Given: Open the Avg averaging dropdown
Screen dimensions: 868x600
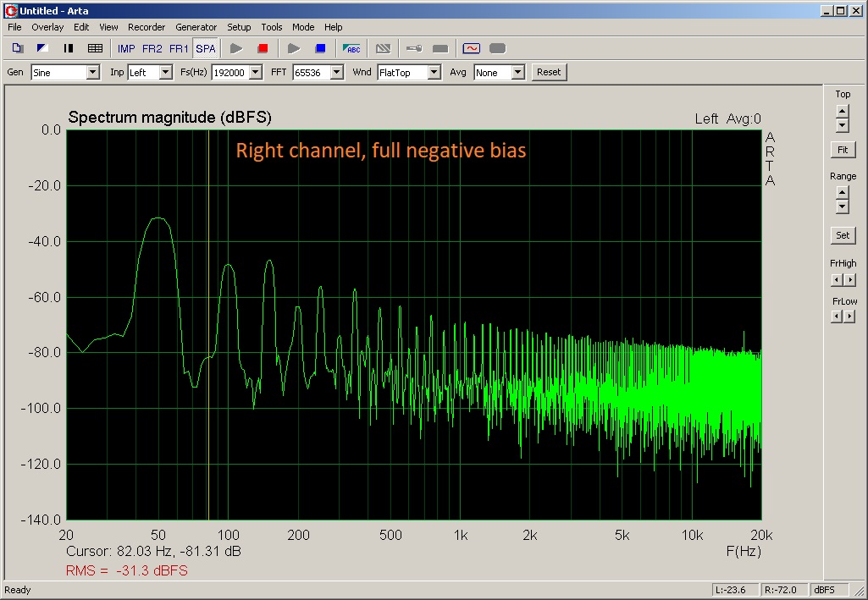Looking at the screenshot, I should pyautogui.click(x=517, y=73).
